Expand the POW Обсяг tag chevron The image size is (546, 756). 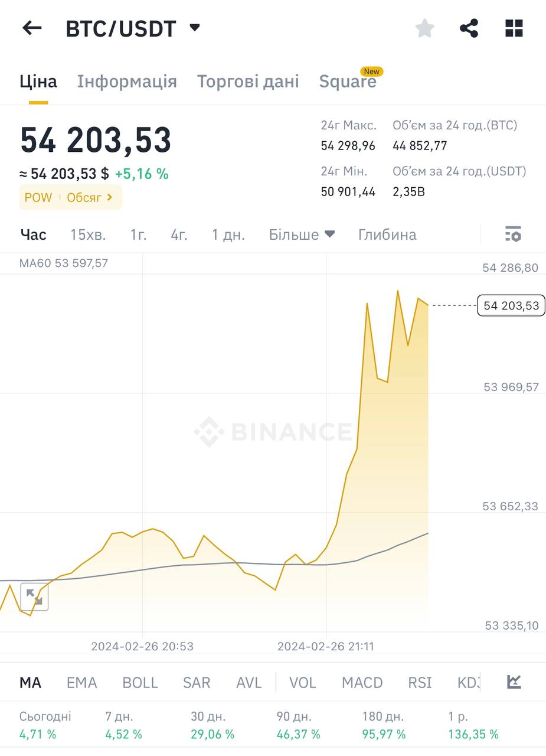pyautogui.click(x=110, y=197)
